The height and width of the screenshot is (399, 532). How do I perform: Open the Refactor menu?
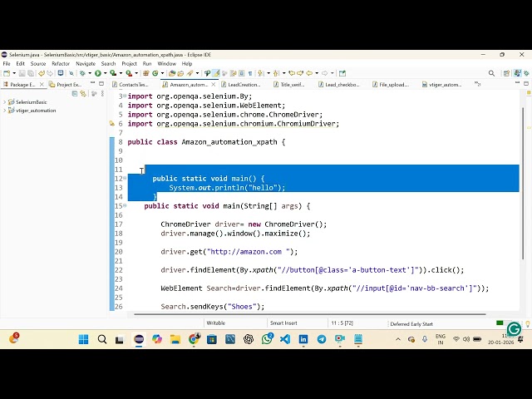[x=61, y=63]
